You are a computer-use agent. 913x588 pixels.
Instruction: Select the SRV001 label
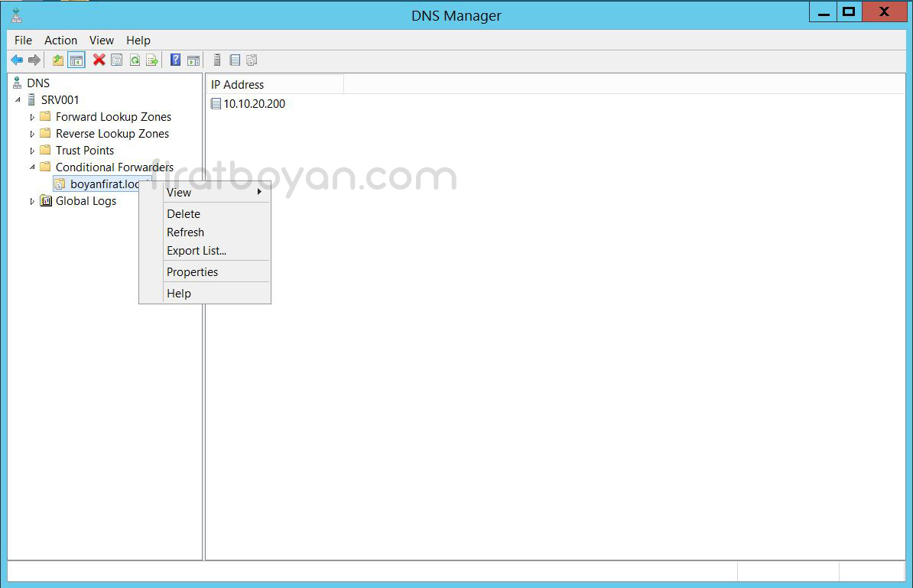click(x=60, y=100)
